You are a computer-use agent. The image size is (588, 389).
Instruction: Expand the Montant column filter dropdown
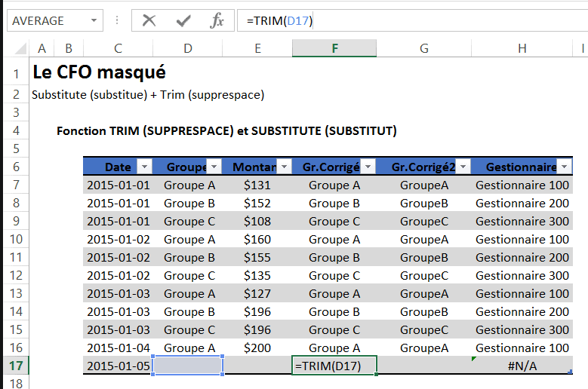(284, 167)
